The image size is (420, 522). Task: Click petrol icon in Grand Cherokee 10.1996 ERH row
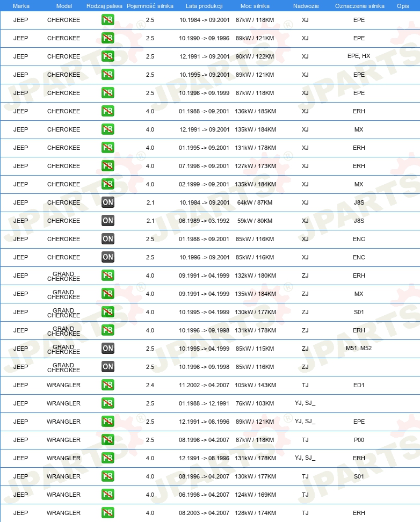click(x=107, y=330)
